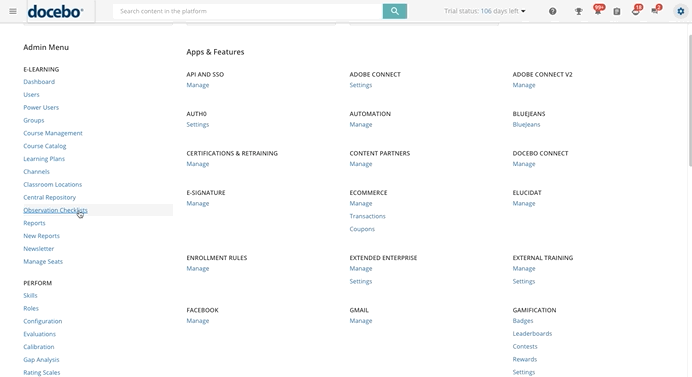Open the clipboard tasks icon
The image size is (692, 377).
(x=617, y=11)
